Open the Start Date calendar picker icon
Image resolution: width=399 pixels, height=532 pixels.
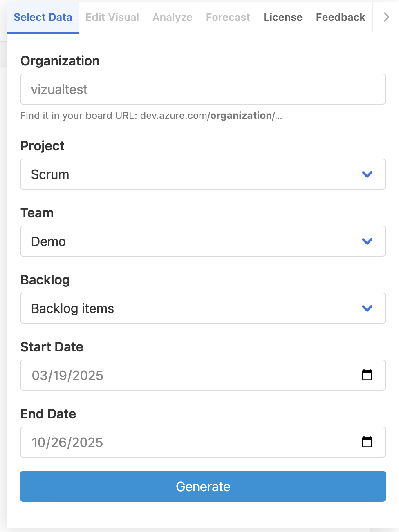pos(367,375)
